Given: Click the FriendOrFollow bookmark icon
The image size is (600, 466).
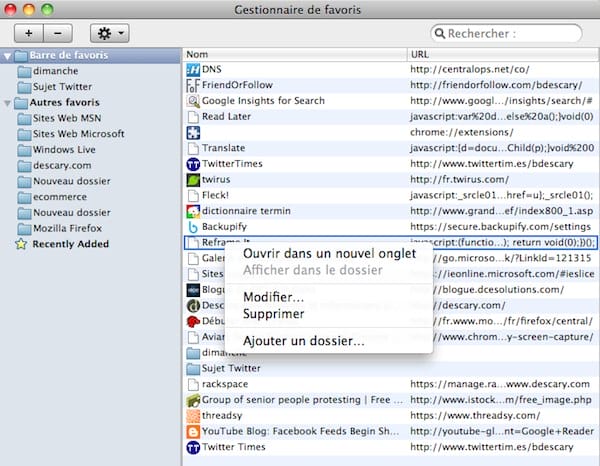Looking at the screenshot, I should click(193, 85).
